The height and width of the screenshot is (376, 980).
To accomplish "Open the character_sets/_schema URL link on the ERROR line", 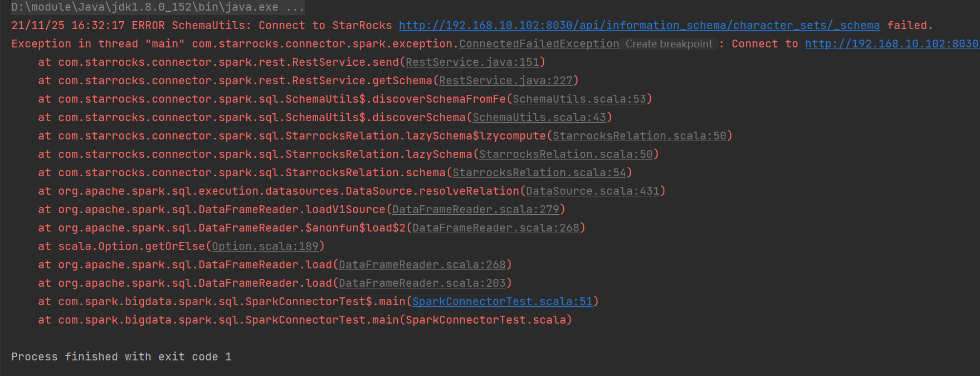I will coord(639,25).
